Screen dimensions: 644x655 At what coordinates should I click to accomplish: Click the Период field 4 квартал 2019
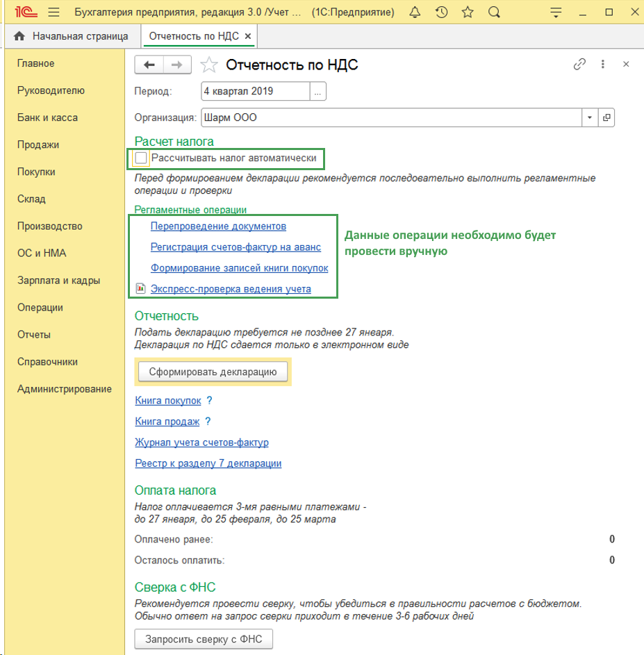click(x=256, y=92)
